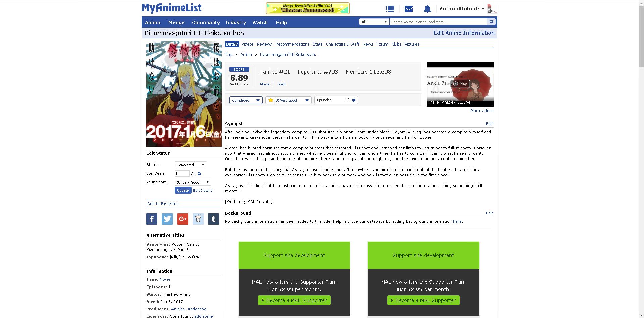Screen dimensions: 644x318
Task: Play the Aniplex USA trailer
Action: click(x=460, y=84)
